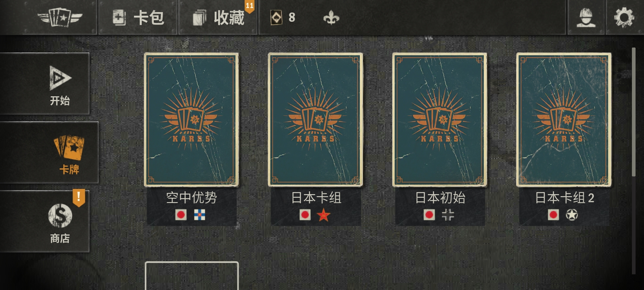
Task: Click the vertical scrollbar on the right
Action: click(x=634, y=112)
